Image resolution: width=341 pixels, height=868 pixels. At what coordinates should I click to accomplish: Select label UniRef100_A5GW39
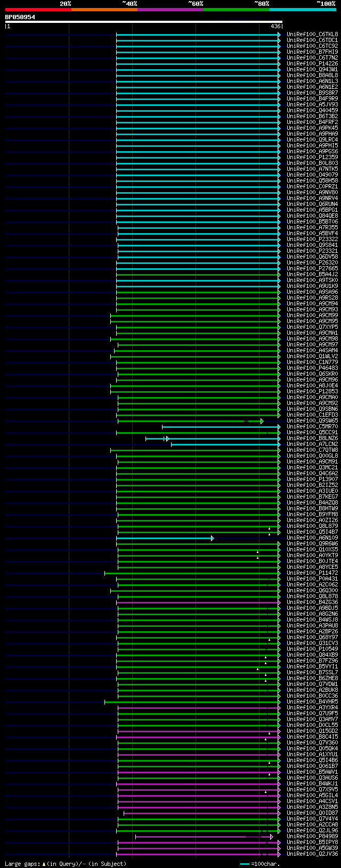coord(312,848)
